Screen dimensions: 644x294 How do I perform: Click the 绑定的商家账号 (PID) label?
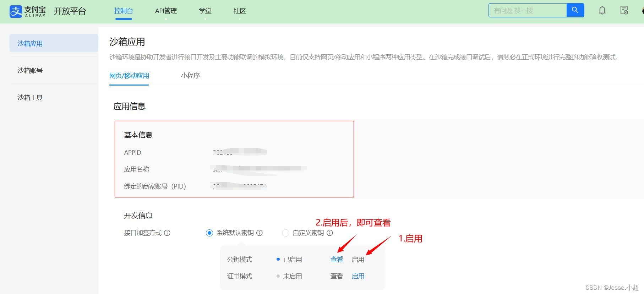click(155, 186)
